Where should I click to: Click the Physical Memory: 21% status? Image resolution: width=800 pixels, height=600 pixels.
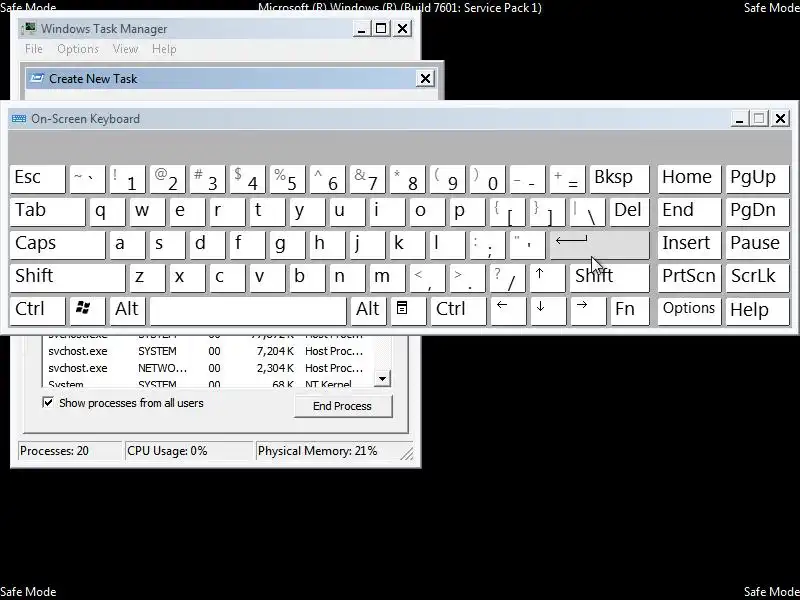(x=317, y=451)
